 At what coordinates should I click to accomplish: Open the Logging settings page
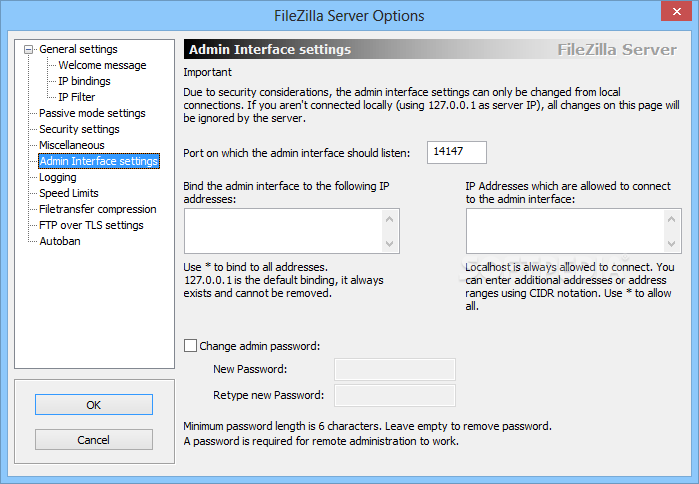coord(58,177)
